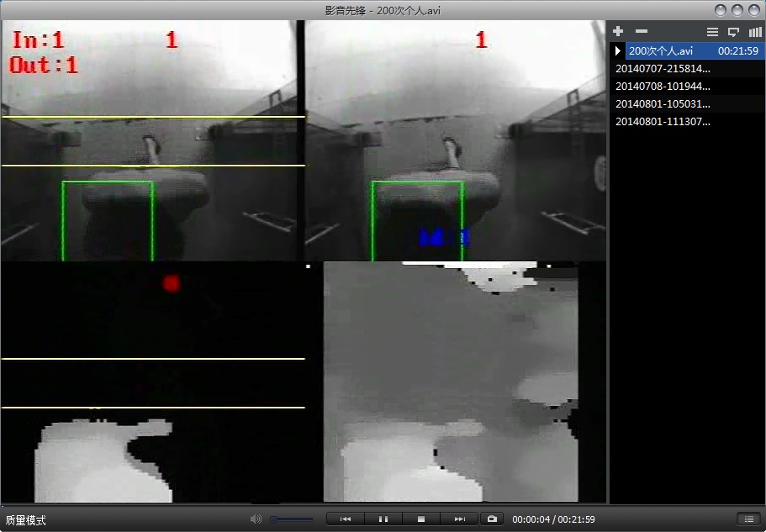The image size is (766, 532).
Task: Click the playback time display 00:00:04 / 00:21:59
Action: 553,519
